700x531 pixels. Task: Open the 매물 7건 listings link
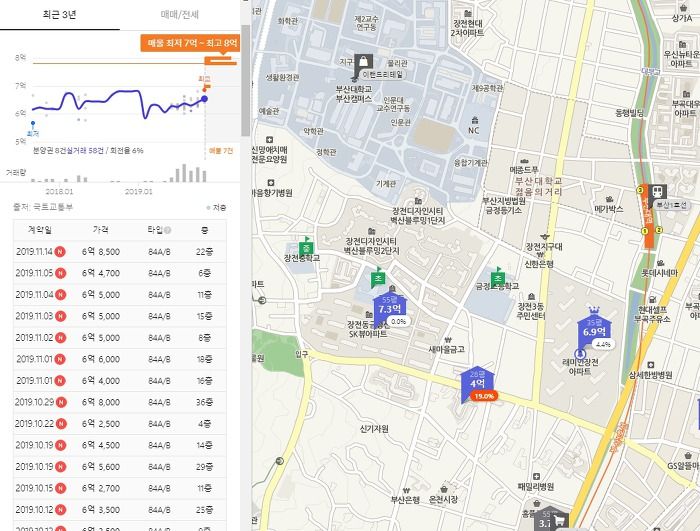(x=221, y=151)
